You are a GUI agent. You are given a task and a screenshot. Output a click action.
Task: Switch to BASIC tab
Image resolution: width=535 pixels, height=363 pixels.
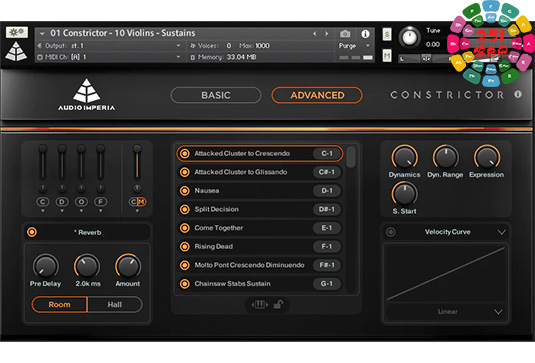pyautogui.click(x=216, y=95)
